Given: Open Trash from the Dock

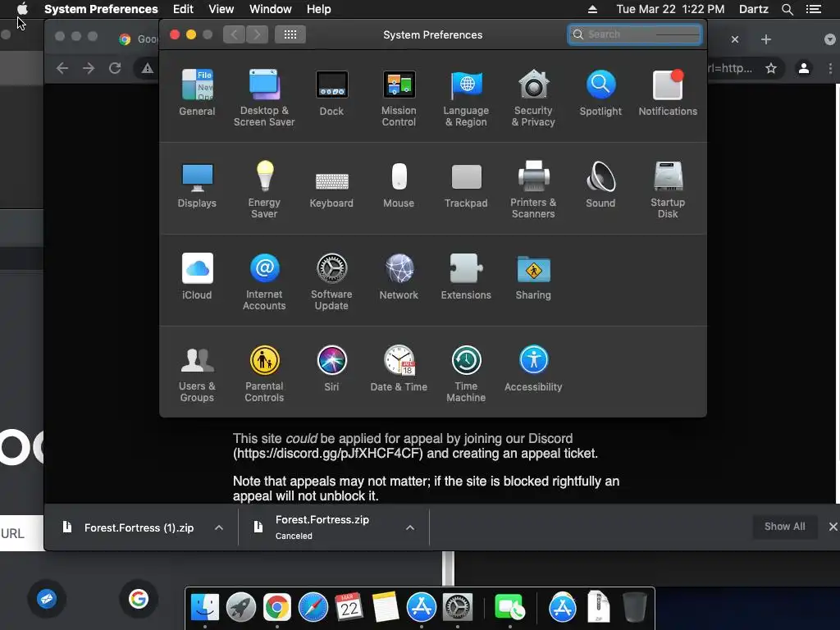Looking at the screenshot, I should click(635, 607).
